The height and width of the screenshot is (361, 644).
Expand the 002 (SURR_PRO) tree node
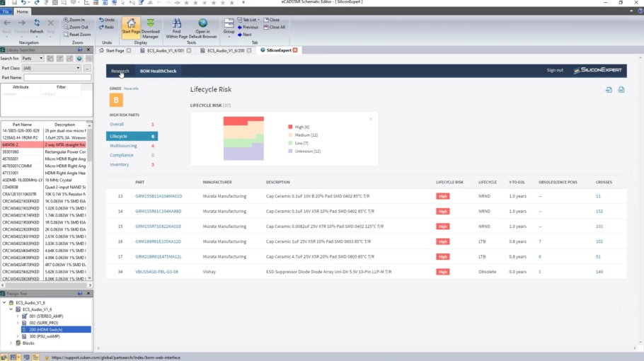point(18,323)
